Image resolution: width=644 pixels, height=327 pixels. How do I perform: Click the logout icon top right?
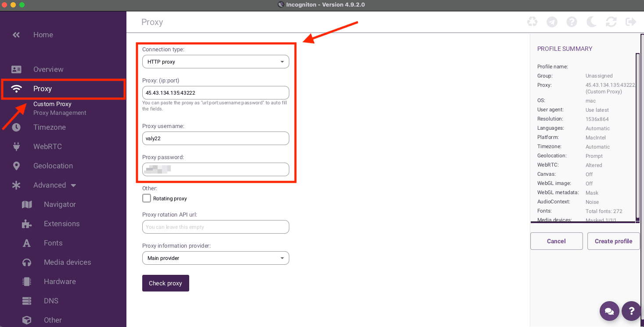631,21
